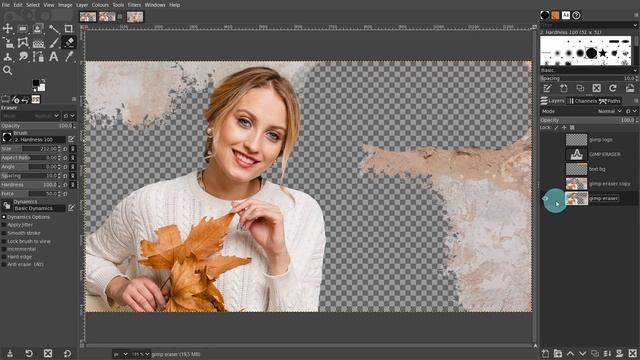Open the mode reset dropdown next to Mode

pos(69,116)
